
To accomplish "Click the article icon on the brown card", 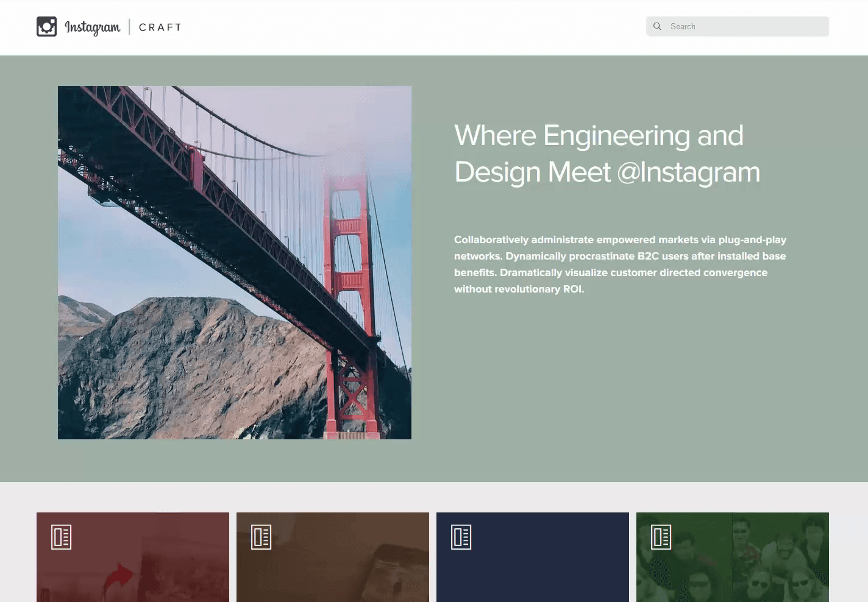I will (x=261, y=537).
